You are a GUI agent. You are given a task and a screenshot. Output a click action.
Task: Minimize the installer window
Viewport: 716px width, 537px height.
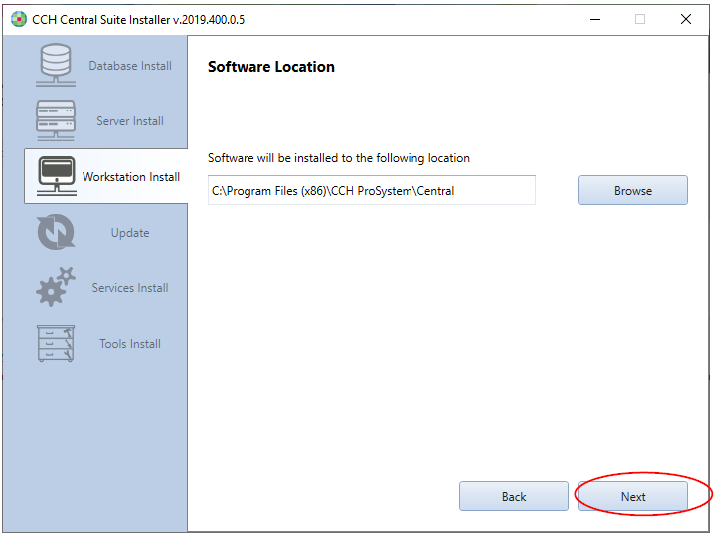595,19
